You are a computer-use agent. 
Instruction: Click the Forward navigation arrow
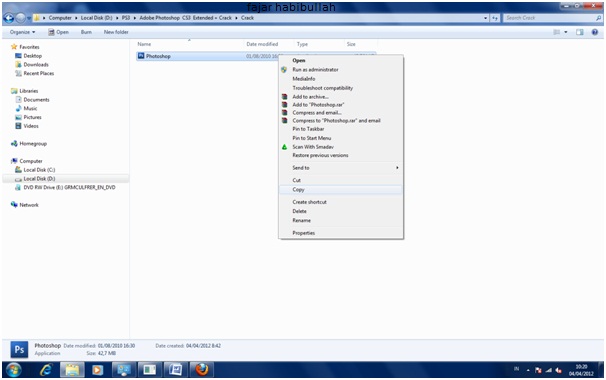click(x=20, y=18)
